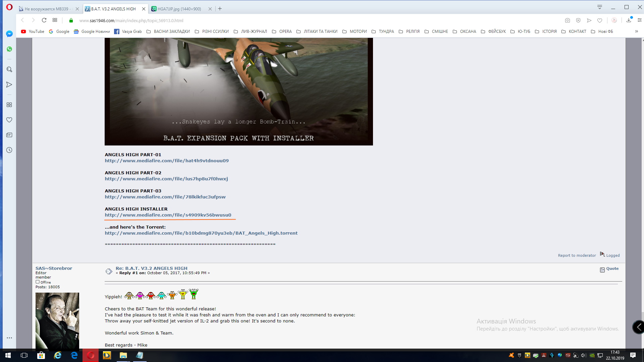This screenshot has height=362, width=644.
Task: Open downloads panel in toolbar
Action: tap(629, 20)
